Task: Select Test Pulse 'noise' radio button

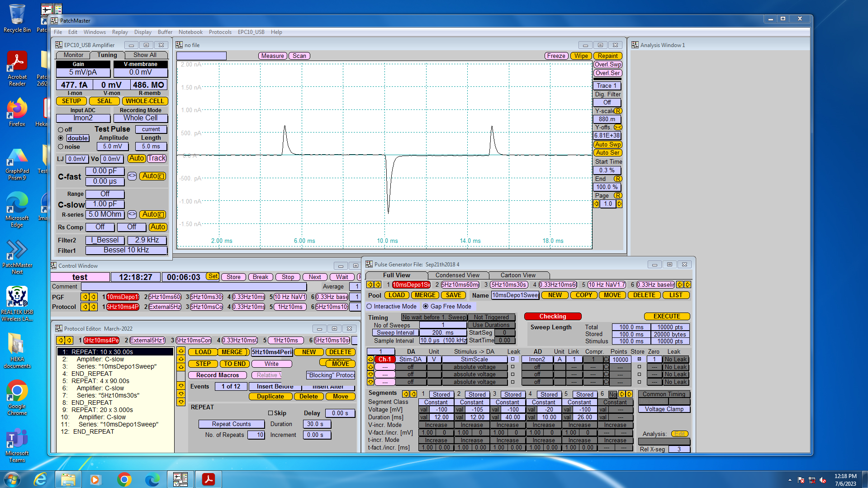Action: [x=61, y=147]
